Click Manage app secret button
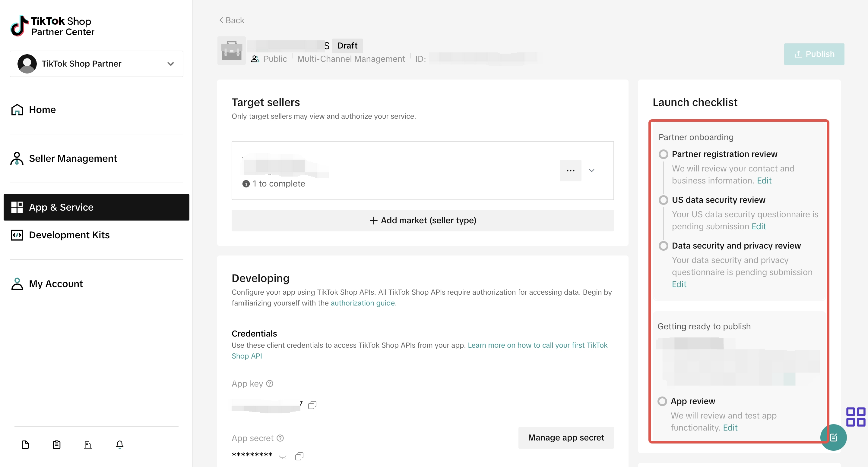This screenshot has width=868, height=467. click(x=566, y=437)
